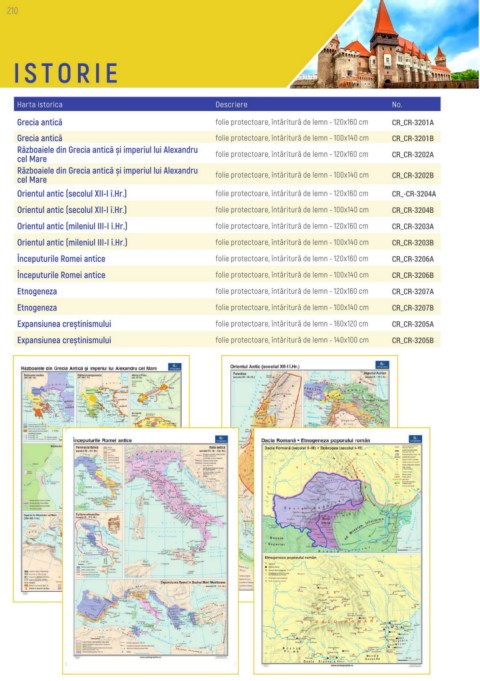
Task: Click product code CR_CR-3204B
Action: (x=413, y=210)
